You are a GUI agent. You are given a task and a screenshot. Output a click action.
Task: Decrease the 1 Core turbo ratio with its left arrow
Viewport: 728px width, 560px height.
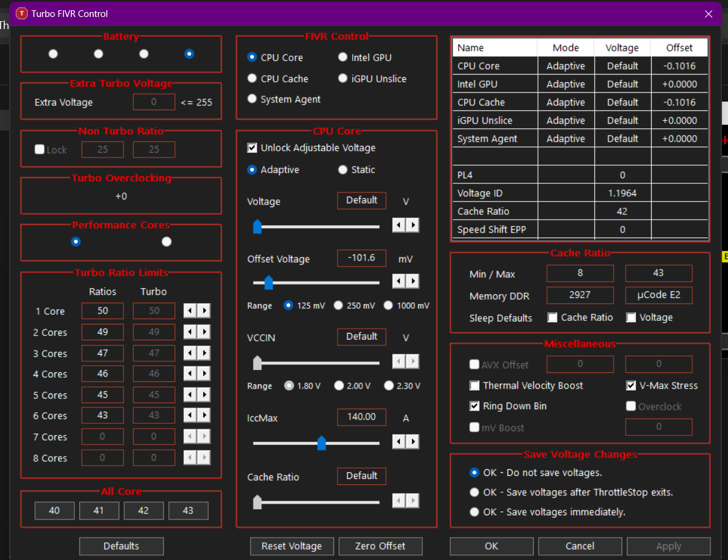pyautogui.click(x=190, y=311)
